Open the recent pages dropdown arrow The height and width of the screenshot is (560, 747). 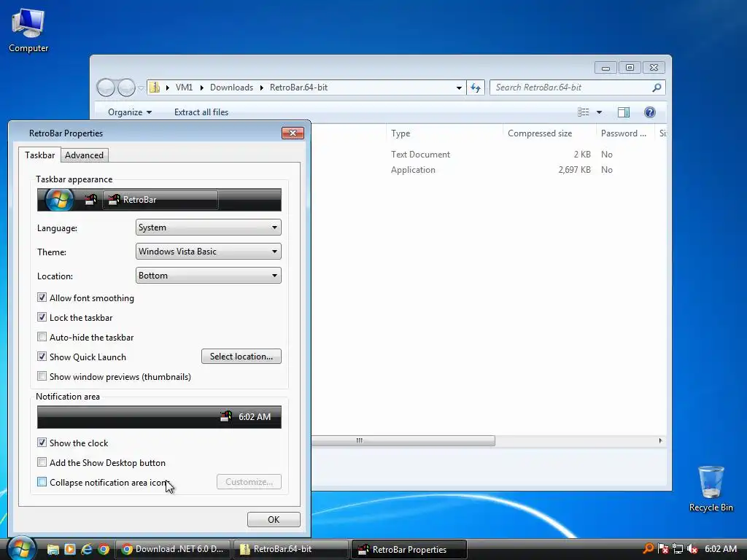click(x=141, y=87)
